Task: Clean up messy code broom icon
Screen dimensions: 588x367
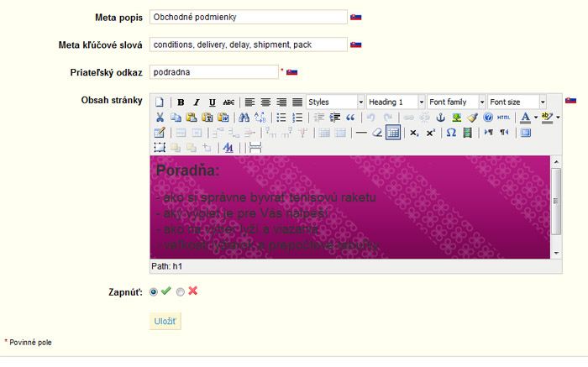Action: (x=472, y=118)
